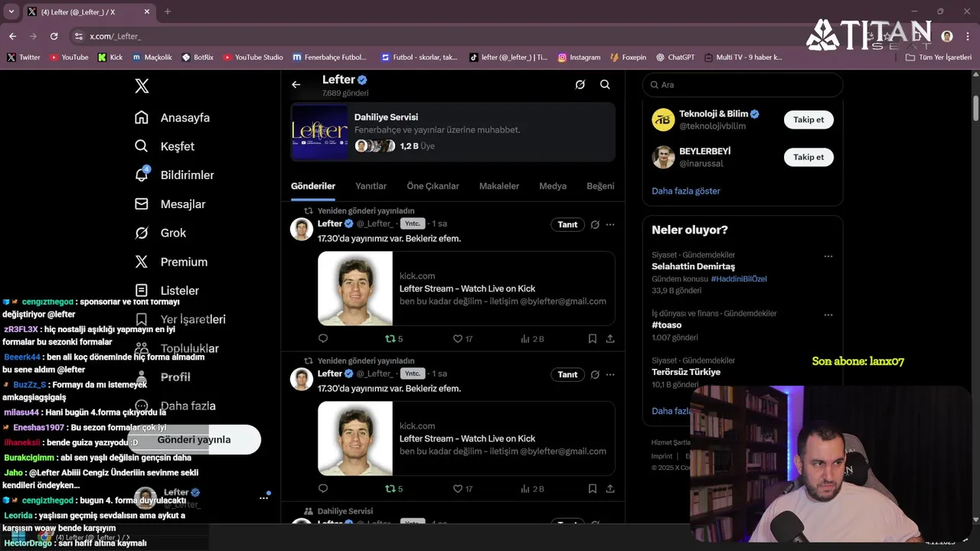Open Instagram bookmark
This screenshot has height=551, width=980.
tap(580, 57)
